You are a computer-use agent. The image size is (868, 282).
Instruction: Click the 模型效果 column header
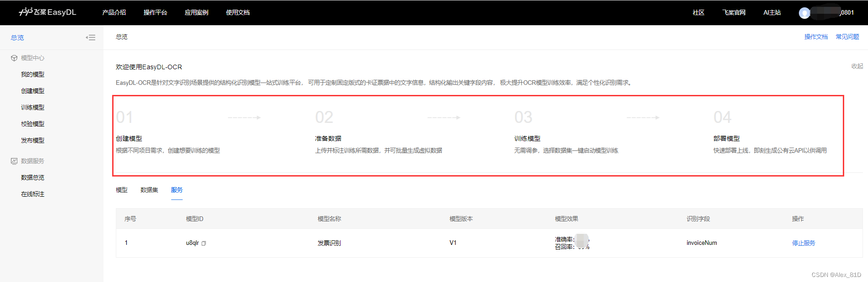click(566, 219)
